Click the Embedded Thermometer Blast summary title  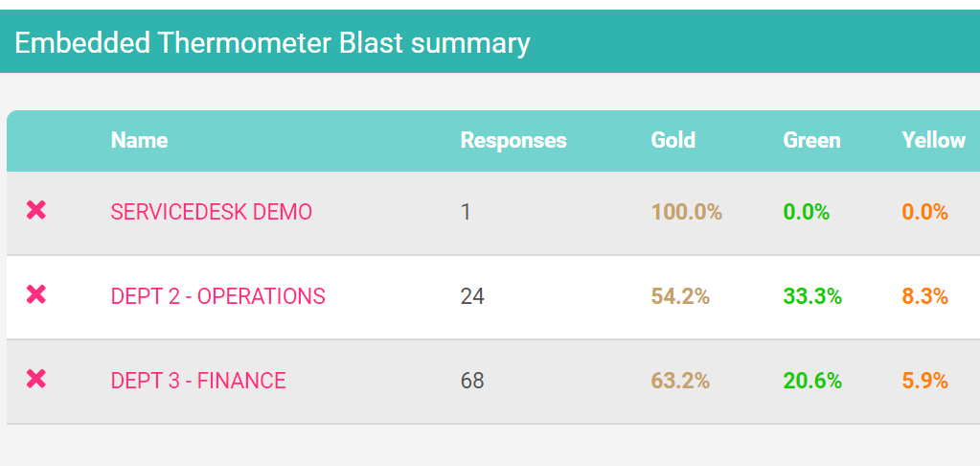pyautogui.click(x=272, y=43)
